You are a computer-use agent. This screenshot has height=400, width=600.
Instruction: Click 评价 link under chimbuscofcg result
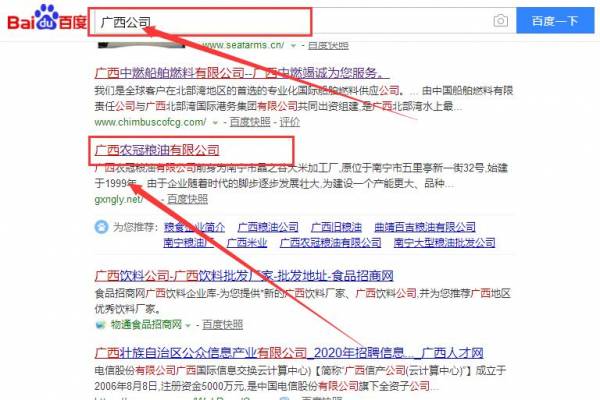[289, 121]
